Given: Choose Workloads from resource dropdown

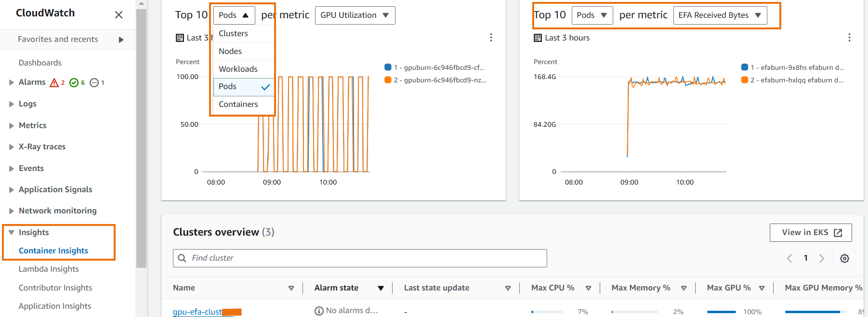Looking at the screenshot, I should coord(244,69).
